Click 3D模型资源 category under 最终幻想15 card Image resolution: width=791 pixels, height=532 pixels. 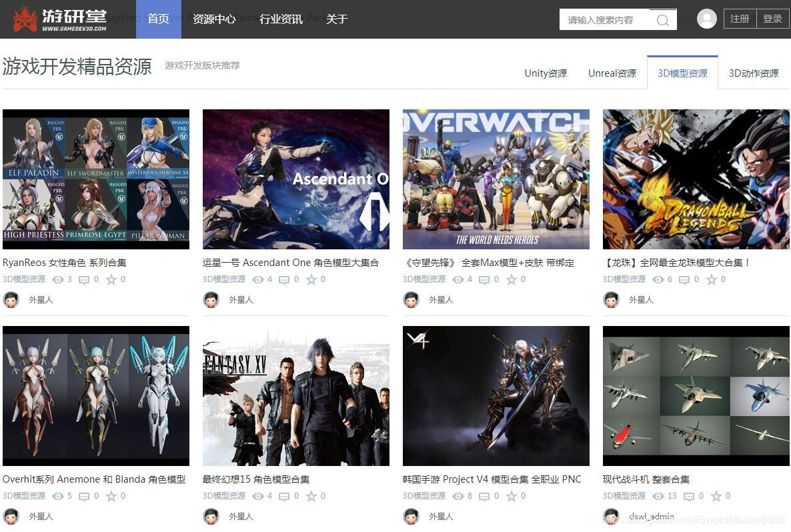(224, 496)
